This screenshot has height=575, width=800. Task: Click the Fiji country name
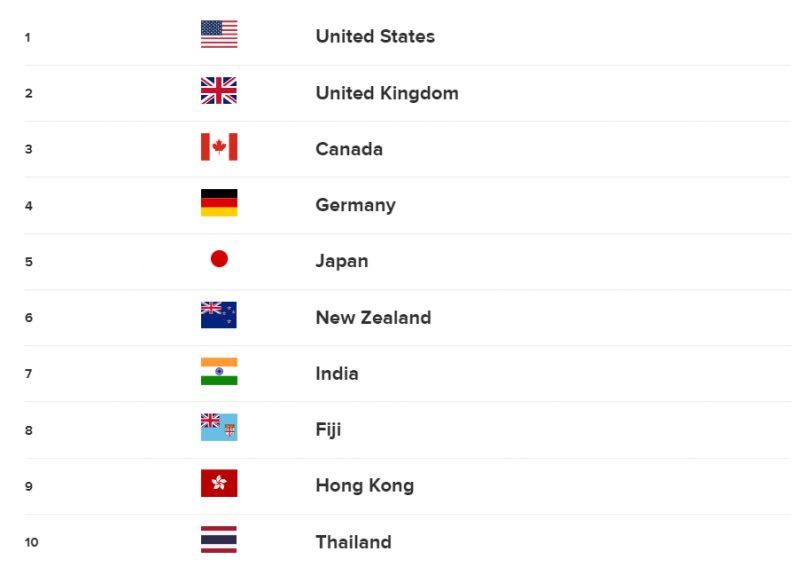click(328, 430)
